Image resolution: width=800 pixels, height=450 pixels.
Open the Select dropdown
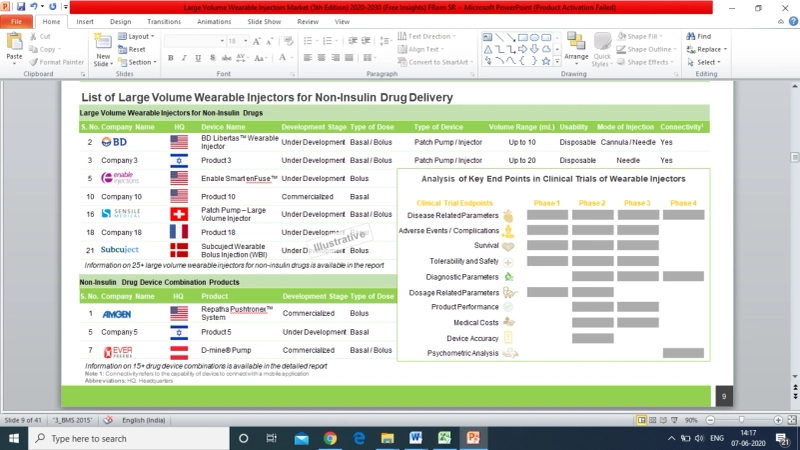(704, 62)
